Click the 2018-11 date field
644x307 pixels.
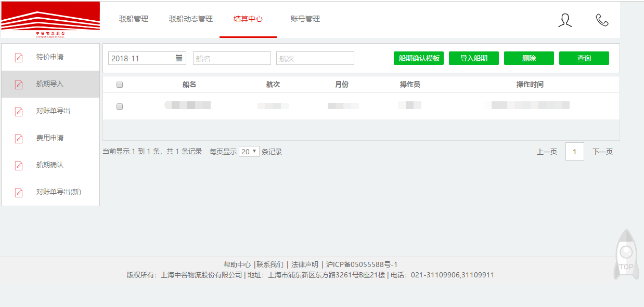point(147,58)
